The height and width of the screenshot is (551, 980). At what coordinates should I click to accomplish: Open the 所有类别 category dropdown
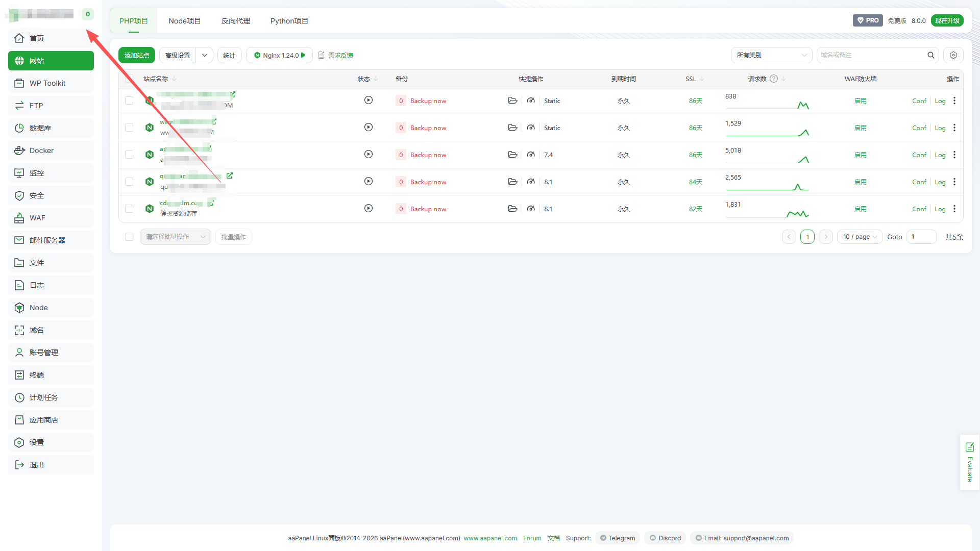[x=771, y=55]
